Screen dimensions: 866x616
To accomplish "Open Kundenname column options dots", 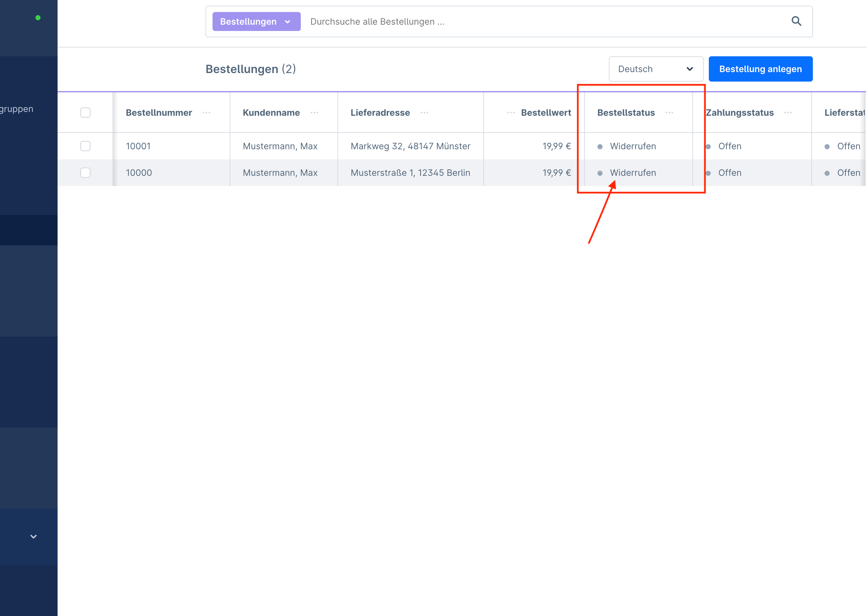I will (x=314, y=113).
